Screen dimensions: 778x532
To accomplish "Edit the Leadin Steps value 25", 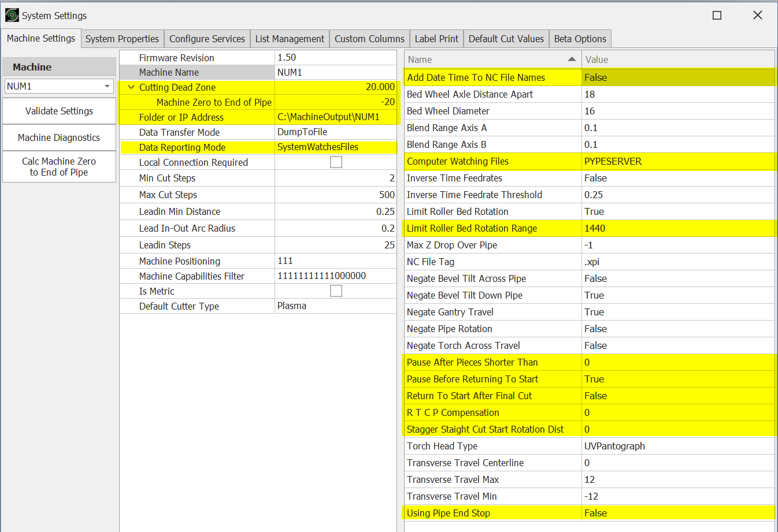I will click(335, 245).
